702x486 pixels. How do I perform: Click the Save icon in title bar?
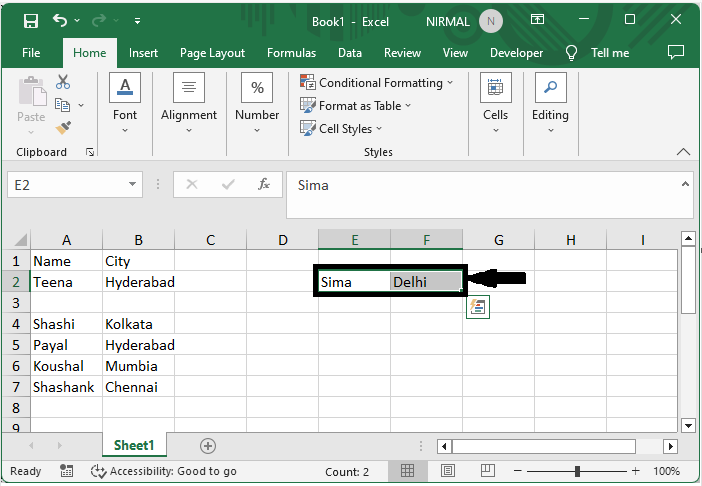coord(30,21)
